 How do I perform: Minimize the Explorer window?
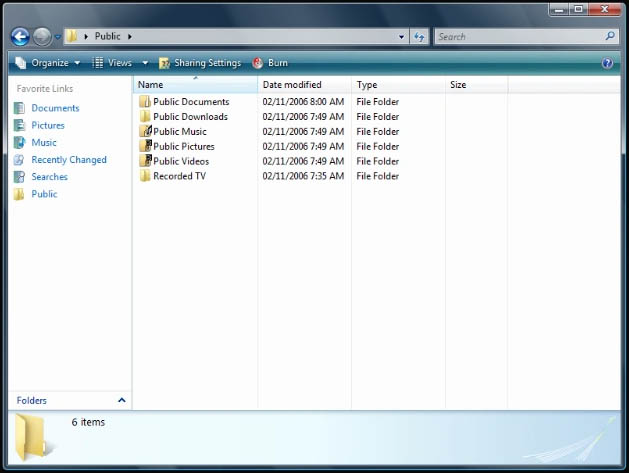click(559, 9)
